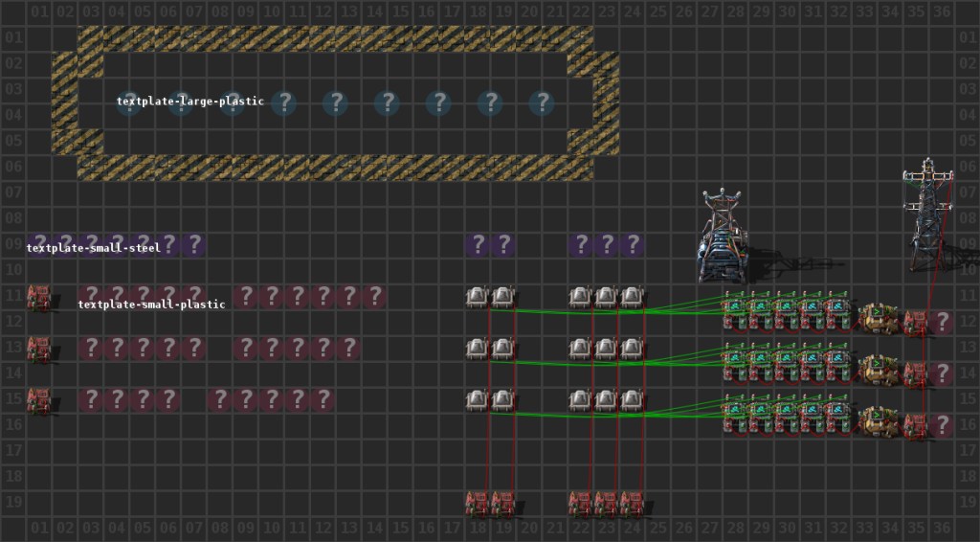This screenshot has height=542, width=980.
Task: Select constant combinator at column 35, row 12
Action: [x=916, y=324]
